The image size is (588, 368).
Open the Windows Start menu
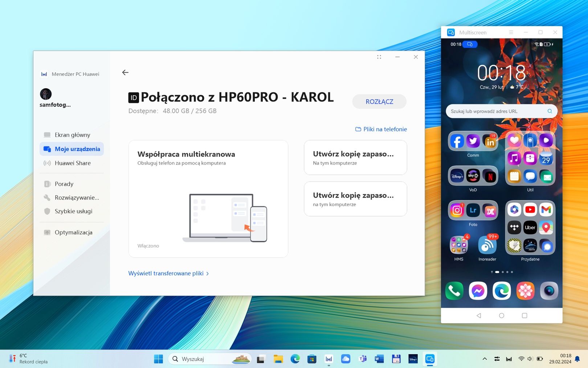159,359
